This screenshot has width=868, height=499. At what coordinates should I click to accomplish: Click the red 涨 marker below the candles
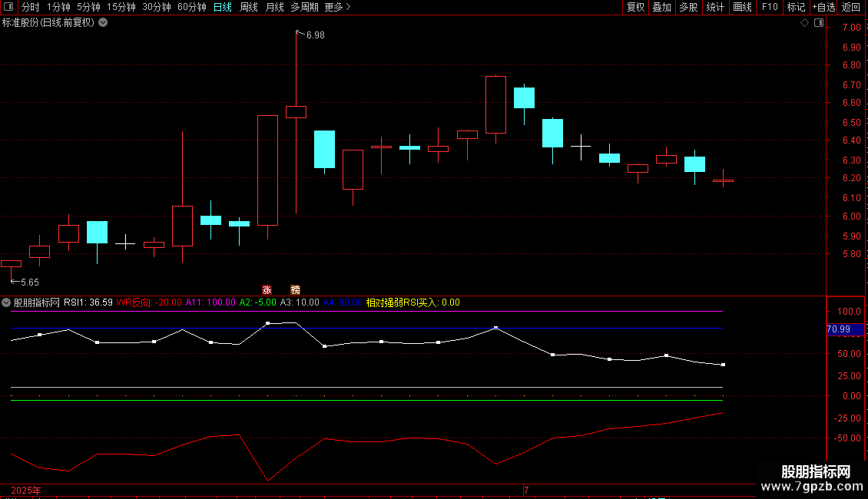pos(267,290)
